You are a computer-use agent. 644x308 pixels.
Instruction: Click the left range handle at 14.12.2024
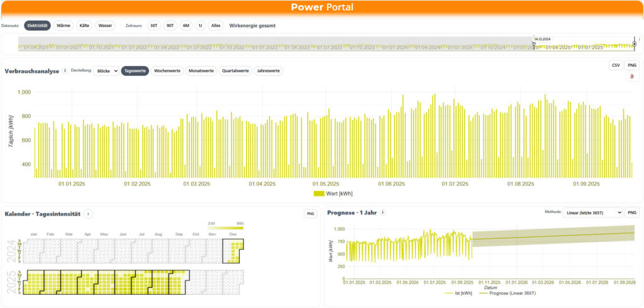tap(534, 43)
